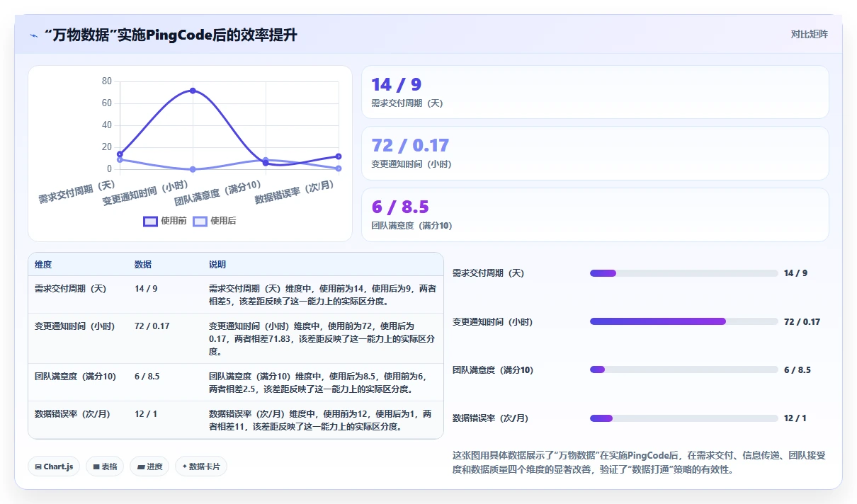The height and width of the screenshot is (504, 857).
Task: Click the 团队满意度（满分10） card caption
Action: click(x=412, y=226)
